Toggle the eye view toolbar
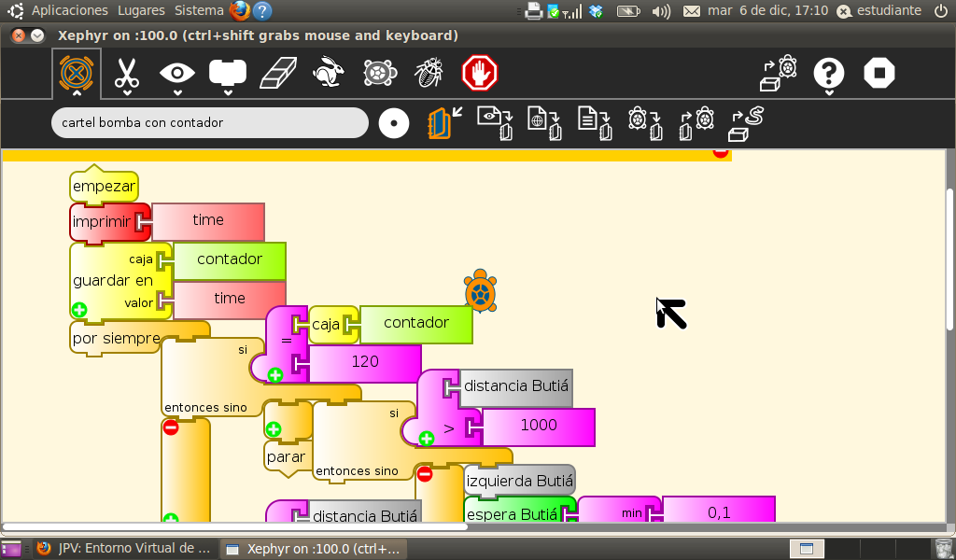 pyautogui.click(x=176, y=73)
